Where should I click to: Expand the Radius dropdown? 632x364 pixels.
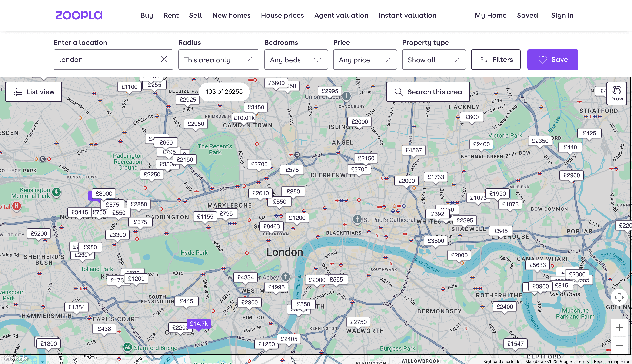tap(218, 60)
